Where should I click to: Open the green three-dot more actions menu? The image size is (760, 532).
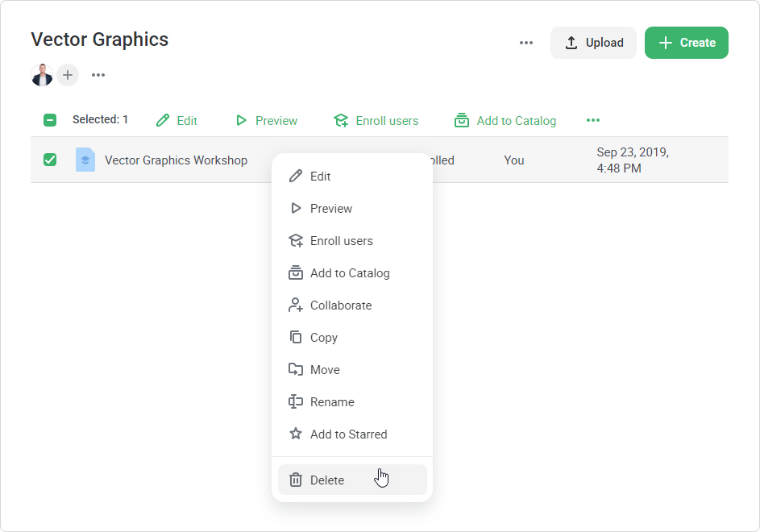(x=593, y=120)
